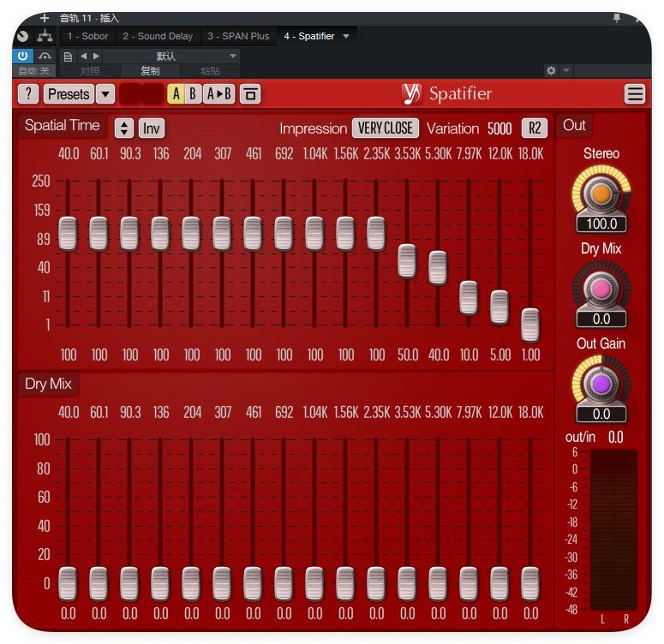Screen dimensions: 664x644
Task: Click the purple Out Gain knob
Action: click(x=601, y=384)
